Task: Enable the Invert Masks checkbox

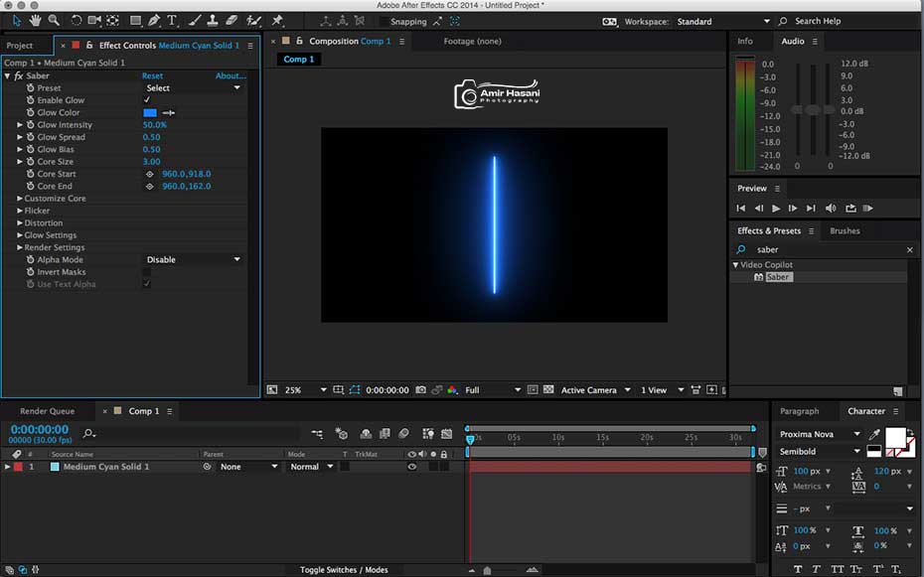Action: (x=147, y=272)
